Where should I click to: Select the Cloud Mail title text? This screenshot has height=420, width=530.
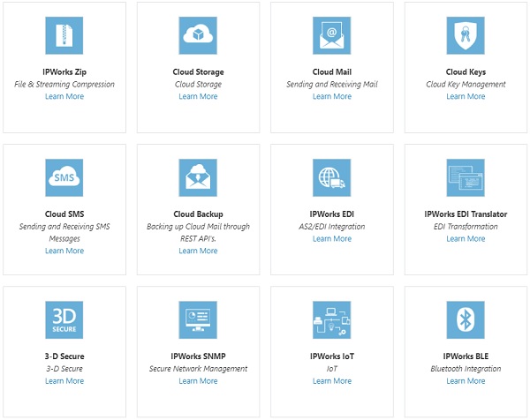332,72
